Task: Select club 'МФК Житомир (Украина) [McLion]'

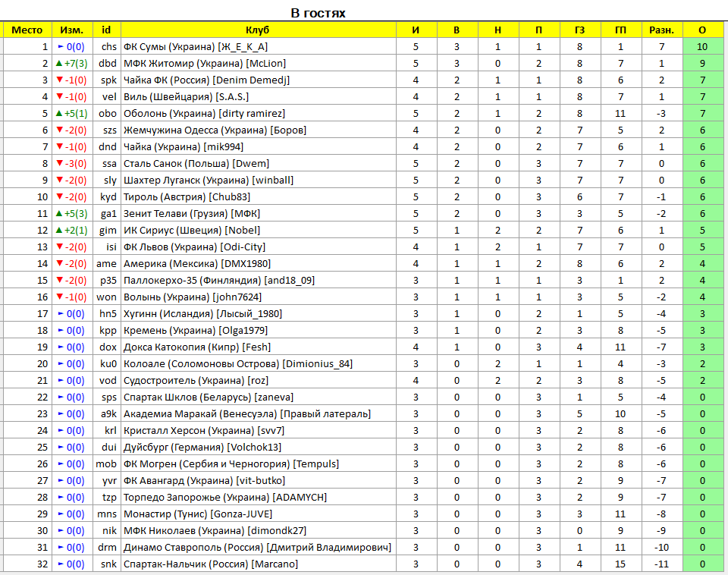Action: click(x=205, y=64)
